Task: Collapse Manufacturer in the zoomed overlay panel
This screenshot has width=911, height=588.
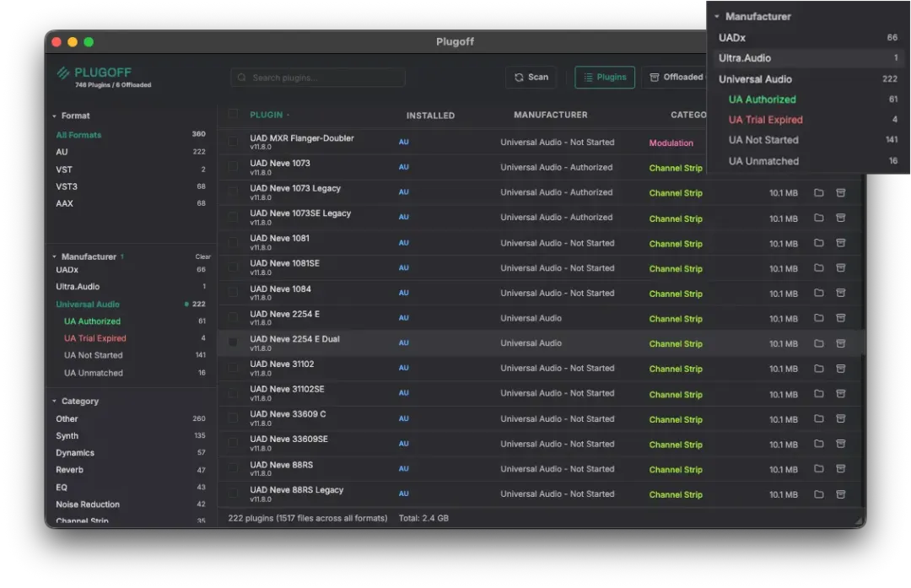Action: 717,17
